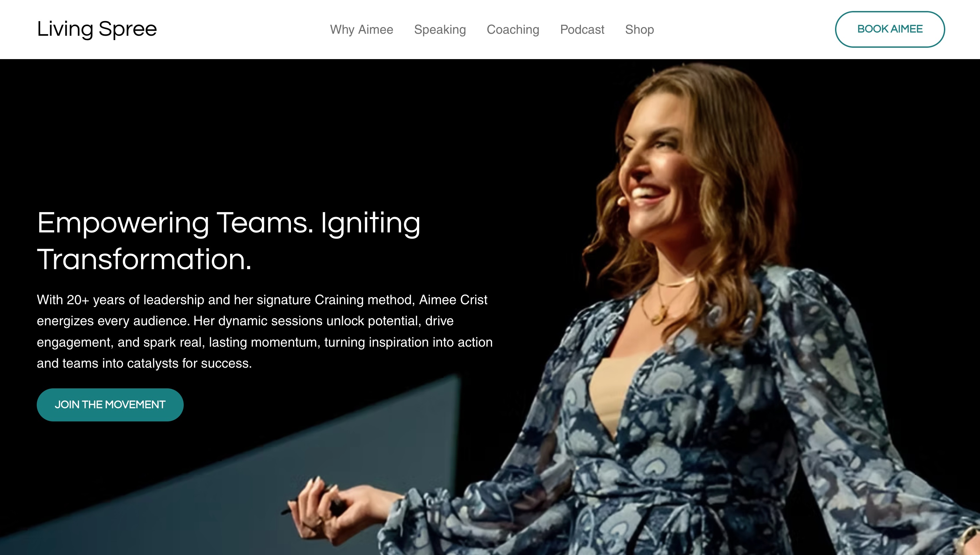Click the phrase 'catalysts for success'
The width and height of the screenshot is (980, 555).
[x=189, y=363]
